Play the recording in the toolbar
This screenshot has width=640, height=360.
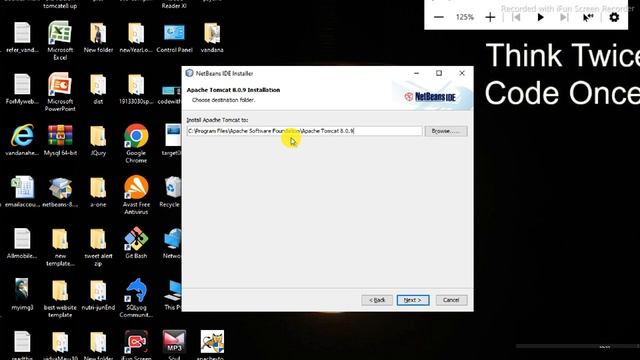tap(540, 17)
